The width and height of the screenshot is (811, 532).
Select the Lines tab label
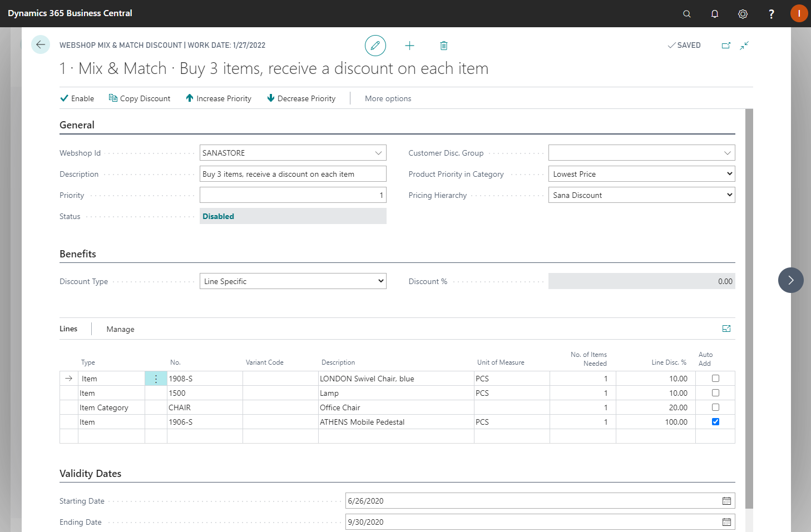[68, 329]
